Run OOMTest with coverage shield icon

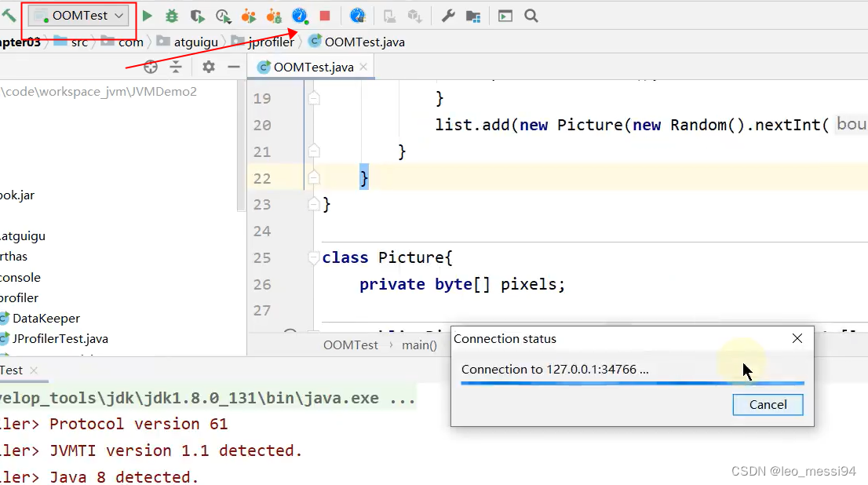tap(197, 16)
